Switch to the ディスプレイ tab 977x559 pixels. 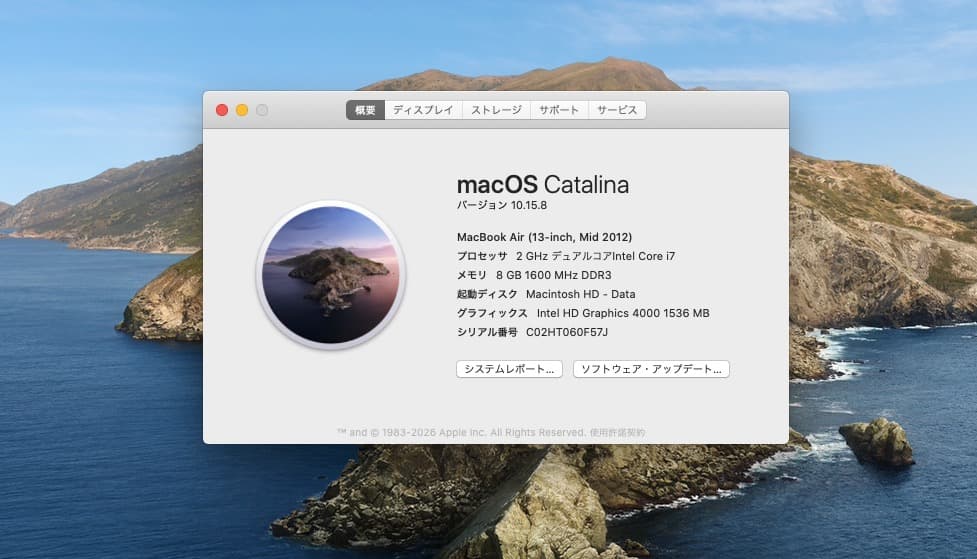pos(423,110)
